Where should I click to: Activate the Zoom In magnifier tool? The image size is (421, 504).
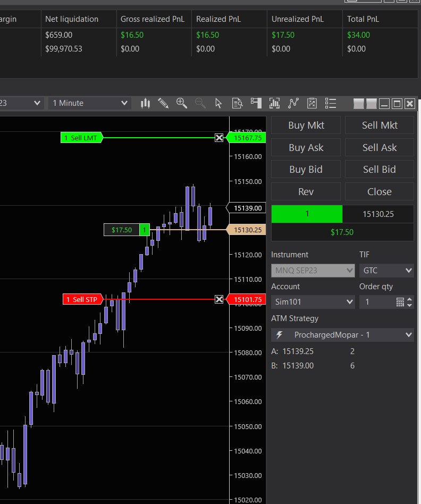click(x=182, y=103)
